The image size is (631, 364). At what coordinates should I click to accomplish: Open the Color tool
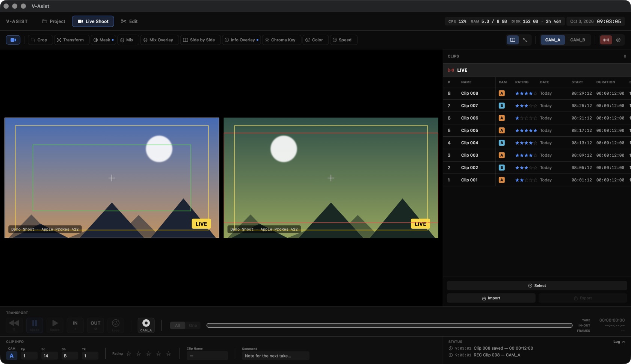click(x=314, y=40)
